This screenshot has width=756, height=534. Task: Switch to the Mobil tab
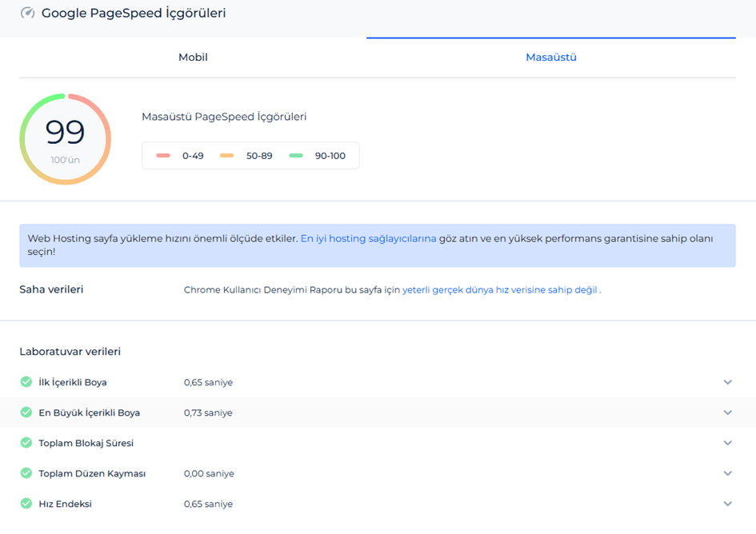click(193, 58)
